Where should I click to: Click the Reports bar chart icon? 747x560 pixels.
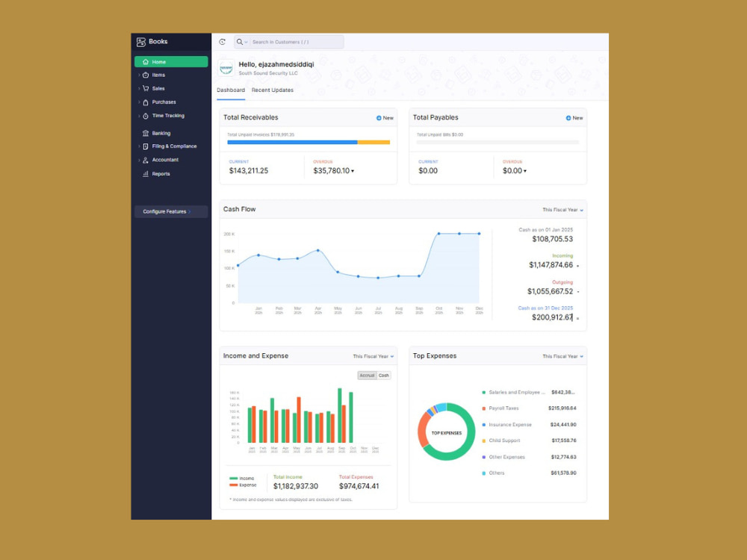[146, 174]
